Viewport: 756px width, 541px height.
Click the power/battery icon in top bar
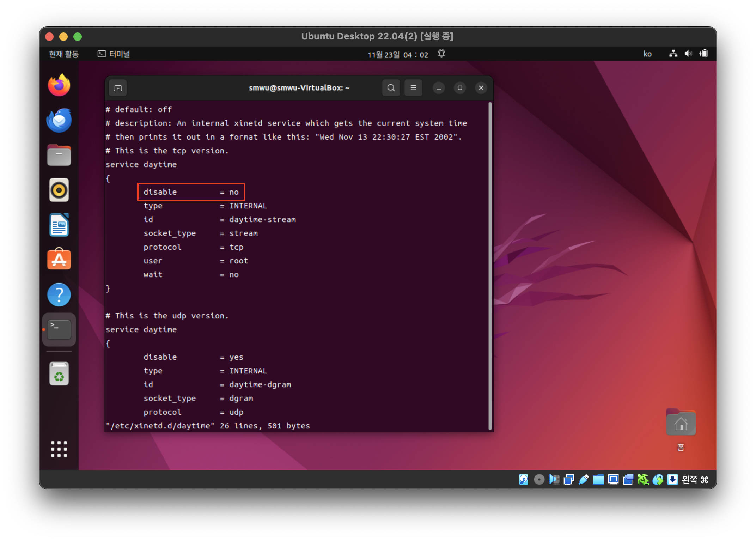pos(704,54)
